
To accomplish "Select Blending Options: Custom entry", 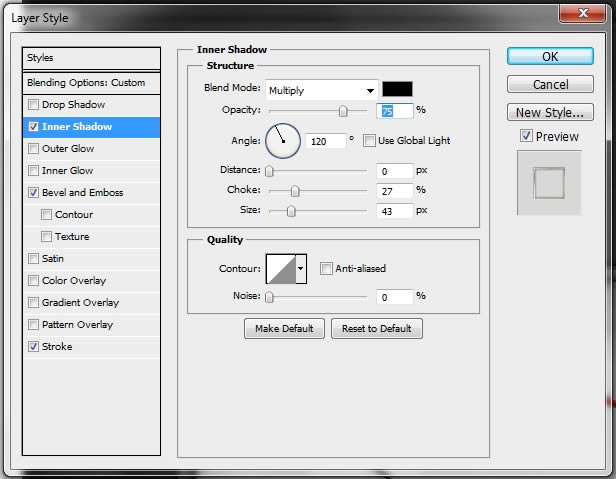I will [x=91, y=83].
